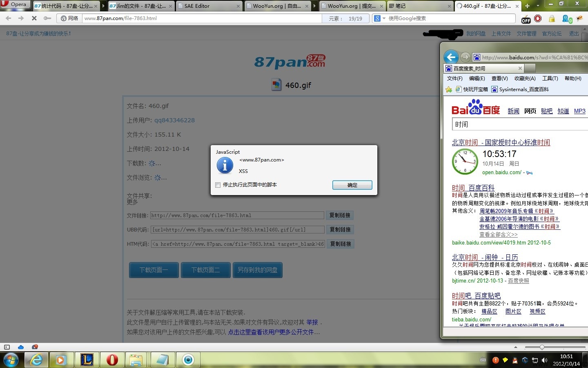Viewport: 588px width, 368px height.
Task: Switch to 统计代码 - 87盘 tab
Action: click(x=67, y=6)
